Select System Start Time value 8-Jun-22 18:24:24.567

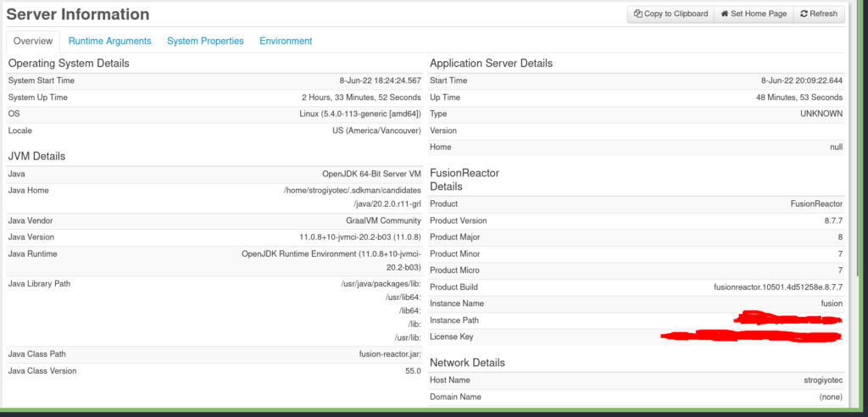click(x=381, y=81)
